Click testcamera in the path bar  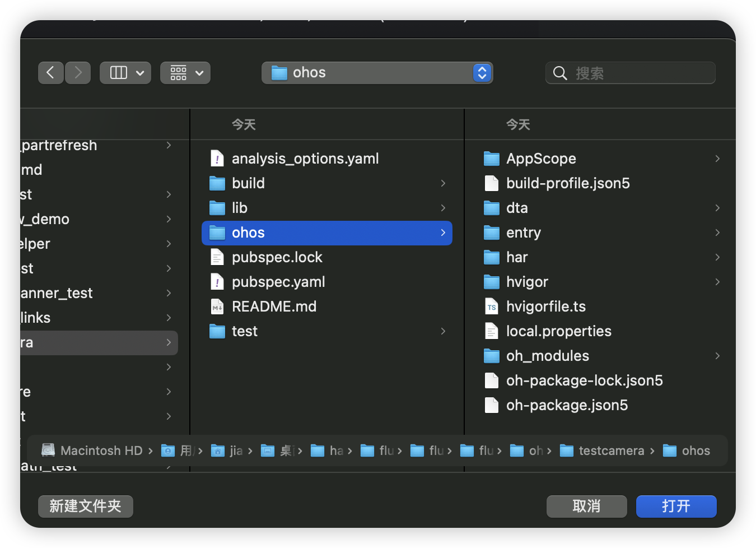(x=611, y=451)
